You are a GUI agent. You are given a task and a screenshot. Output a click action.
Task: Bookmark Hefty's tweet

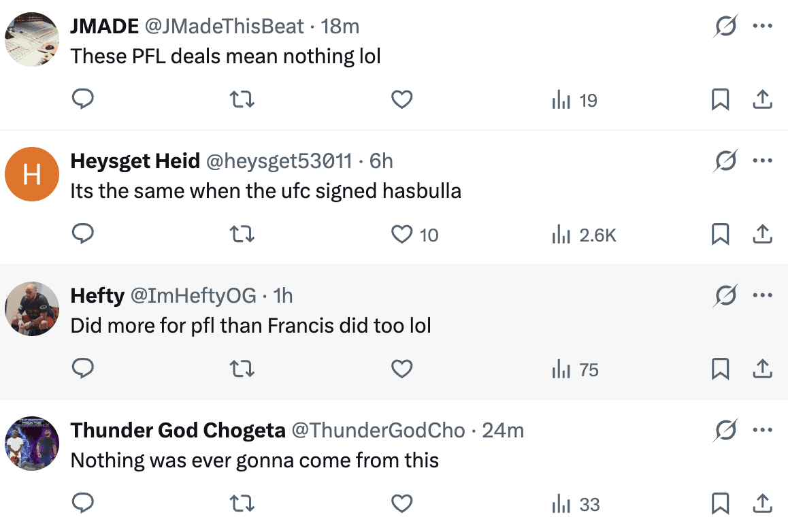pos(720,369)
